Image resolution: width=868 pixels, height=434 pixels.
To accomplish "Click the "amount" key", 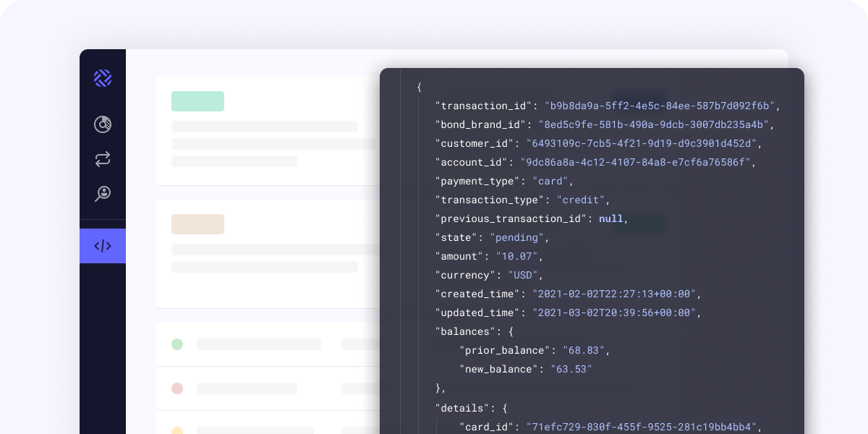I will pyautogui.click(x=459, y=256).
